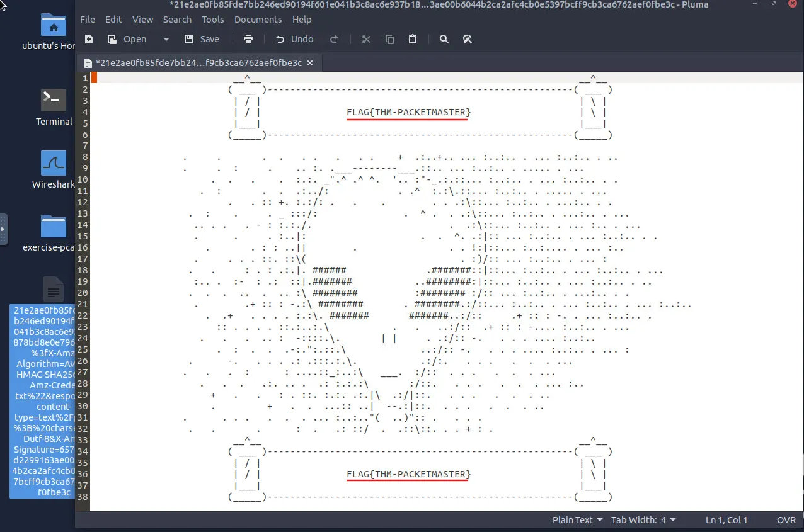Print the document using printer icon
804x532 pixels.
tap(248, 39)
